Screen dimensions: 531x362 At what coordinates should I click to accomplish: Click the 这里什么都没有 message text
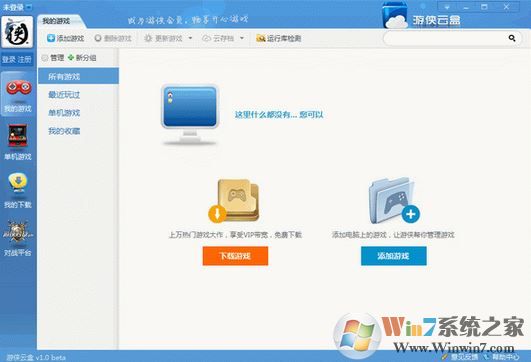pyautogui.click(x=279, y=115)
